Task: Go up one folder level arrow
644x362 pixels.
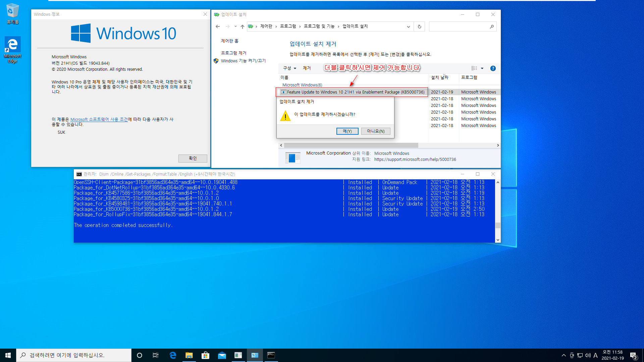Action: click(x=243, y=26)
